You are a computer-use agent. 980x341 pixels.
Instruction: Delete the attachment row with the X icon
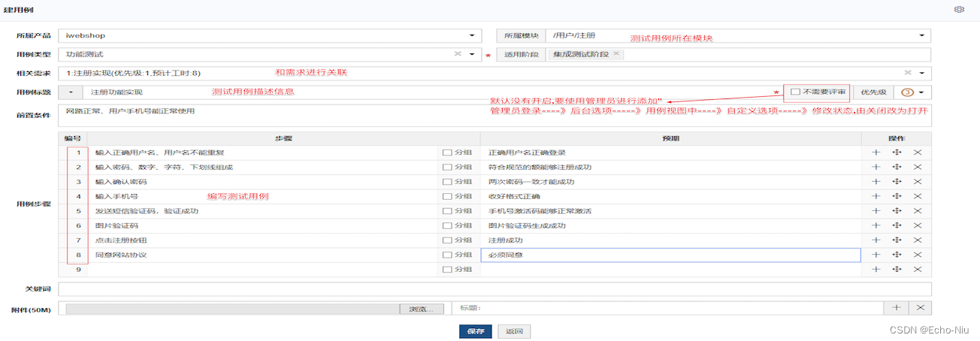tap(921, 308)
